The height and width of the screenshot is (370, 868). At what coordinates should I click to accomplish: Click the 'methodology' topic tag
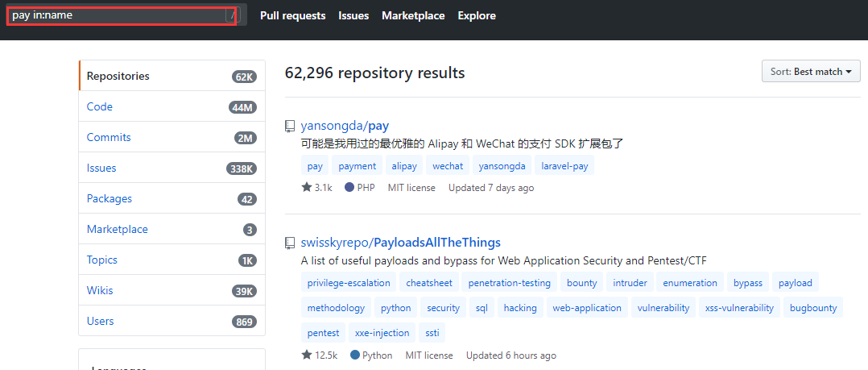(x=336, y=307)
